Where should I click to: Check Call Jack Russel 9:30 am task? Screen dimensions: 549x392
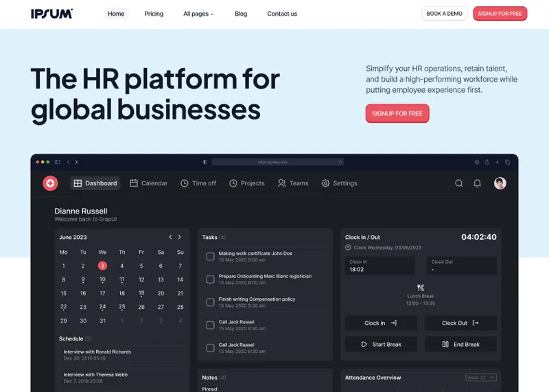pyautogui.click(x=211, y=325)
